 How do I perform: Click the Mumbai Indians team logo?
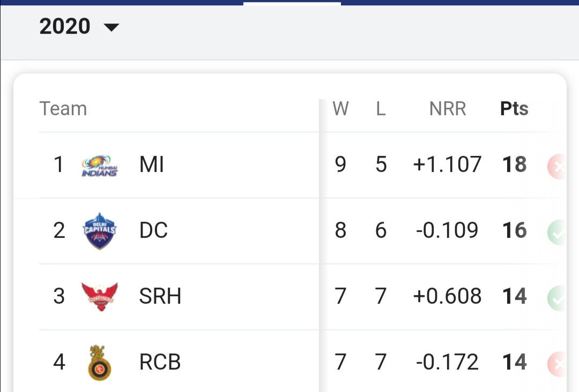coord(99,165)
